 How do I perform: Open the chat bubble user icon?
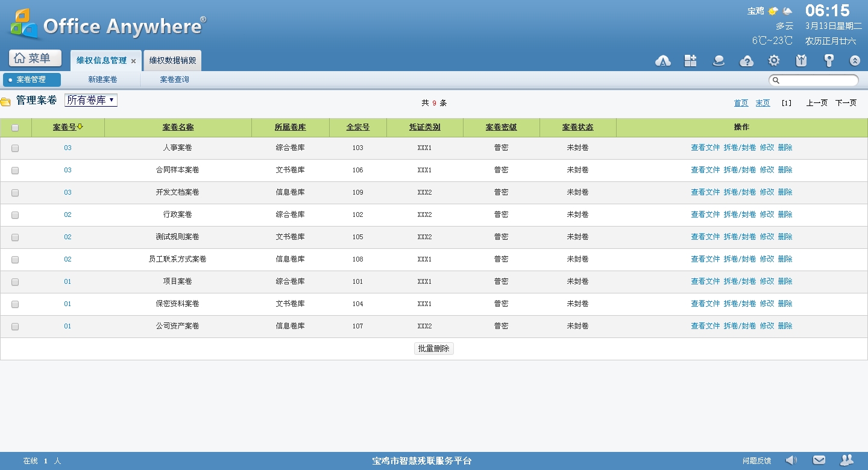coord(718,60)
